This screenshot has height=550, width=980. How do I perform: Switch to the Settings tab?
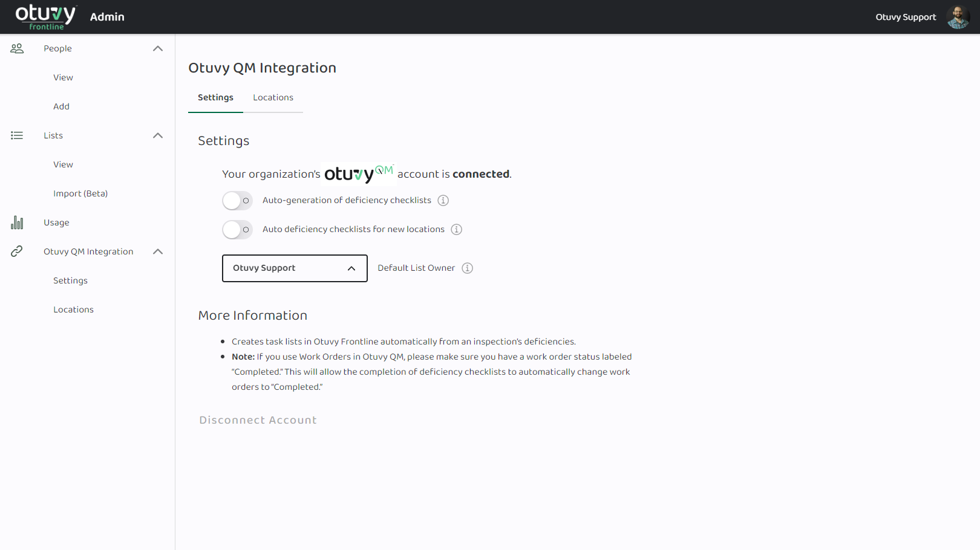[x=215, y=98]
